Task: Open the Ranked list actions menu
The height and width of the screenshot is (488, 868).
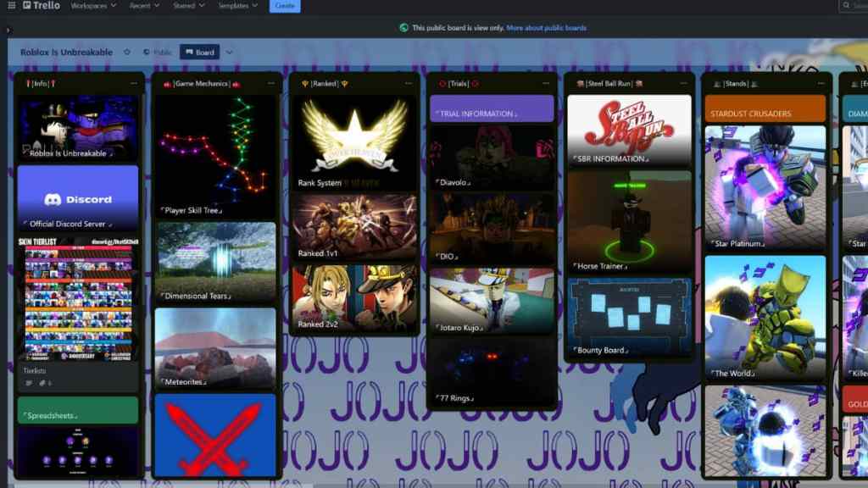Action: pyautogui.click(x=408, y=83)
